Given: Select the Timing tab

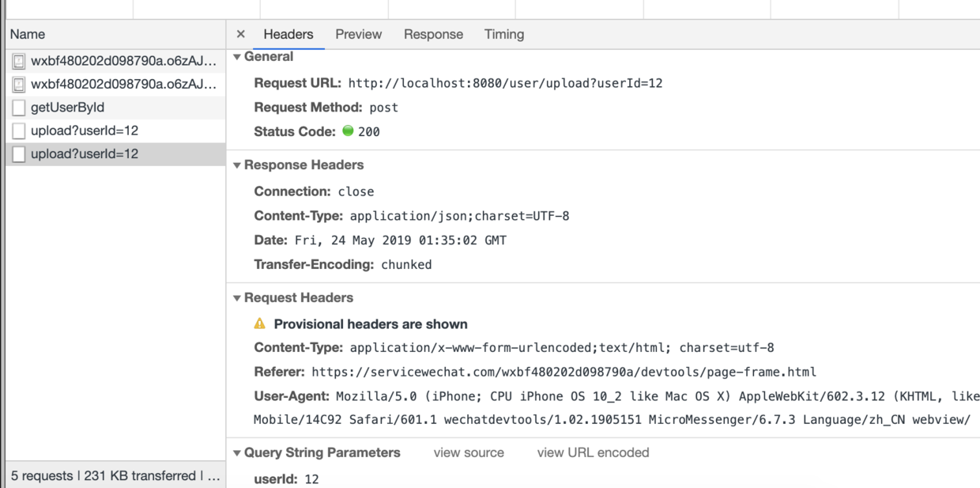Looking at the screenshot, I should click(504, 34).
